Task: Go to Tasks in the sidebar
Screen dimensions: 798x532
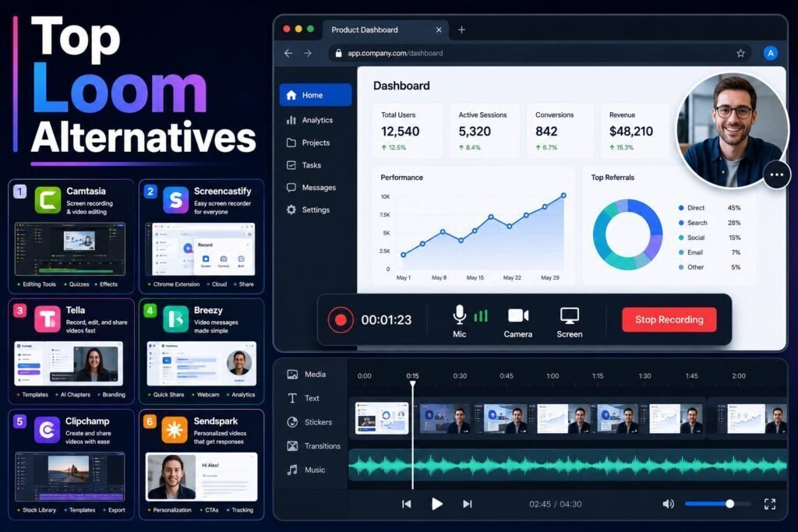Action: (304, 165)
